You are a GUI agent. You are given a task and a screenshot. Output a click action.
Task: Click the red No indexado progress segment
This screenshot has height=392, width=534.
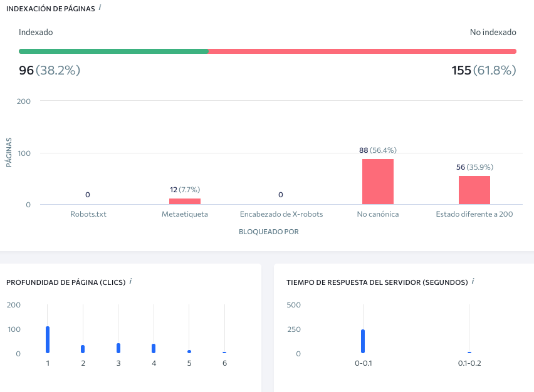[362, 51]
